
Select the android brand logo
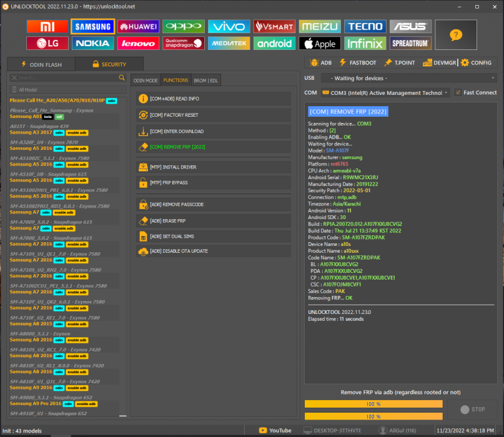274,43
